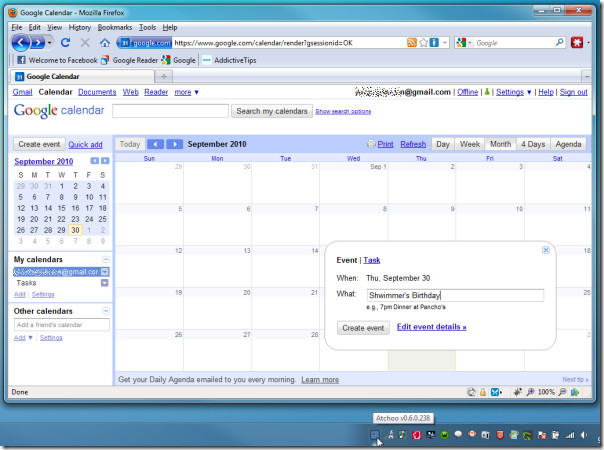Switch popup to Task link

click(372, 260)
